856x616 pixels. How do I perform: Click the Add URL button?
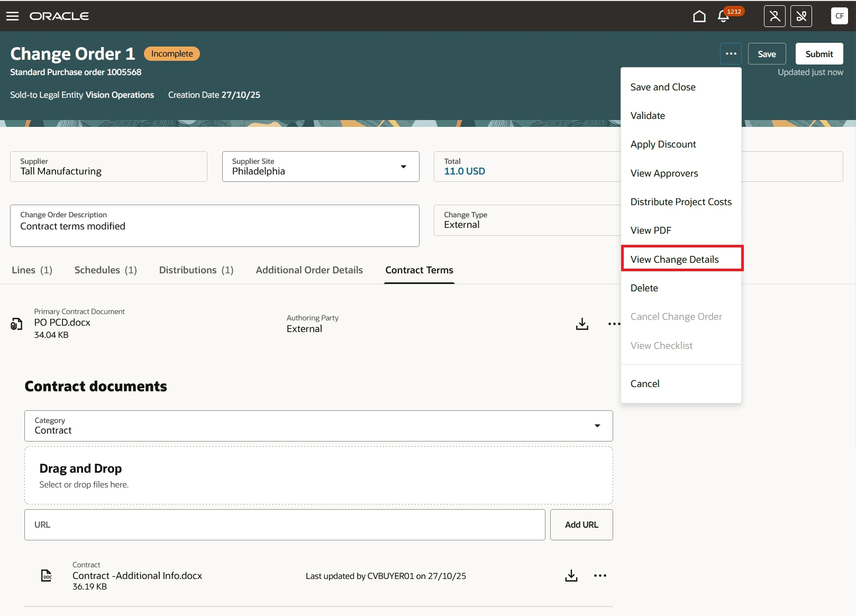coord(581,525)
